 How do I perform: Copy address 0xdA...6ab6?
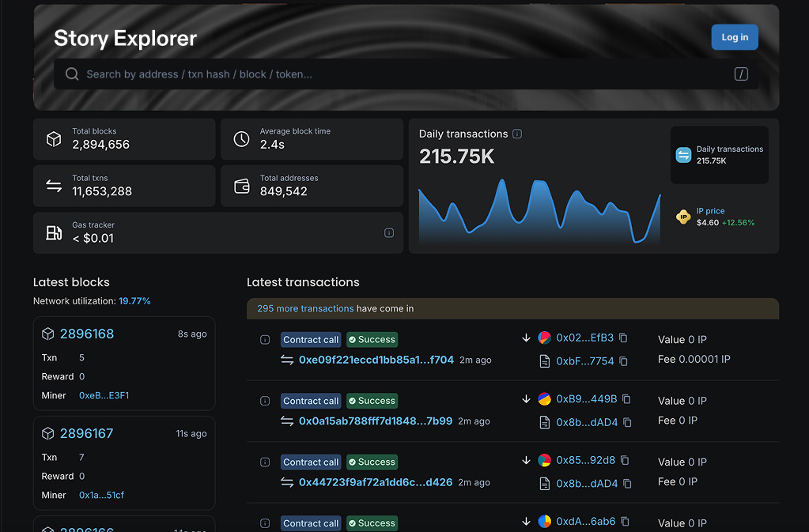tap(625, 522)
